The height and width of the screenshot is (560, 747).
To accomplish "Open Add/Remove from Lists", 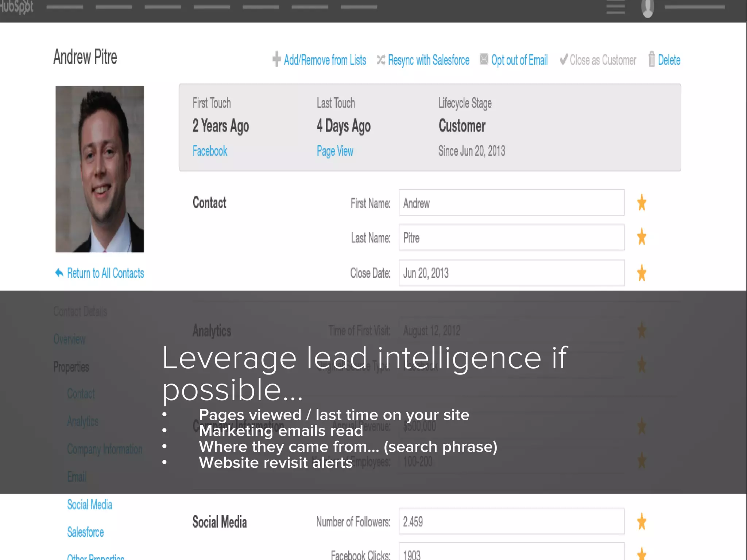I will tap(325, 60).
